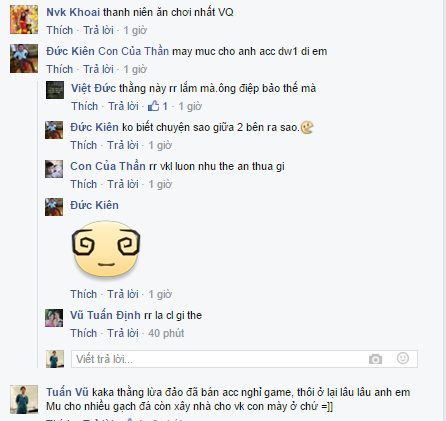
Task: Open the emoji picker smiley icon
Action: pyautogui.click(x=403, y=358)
